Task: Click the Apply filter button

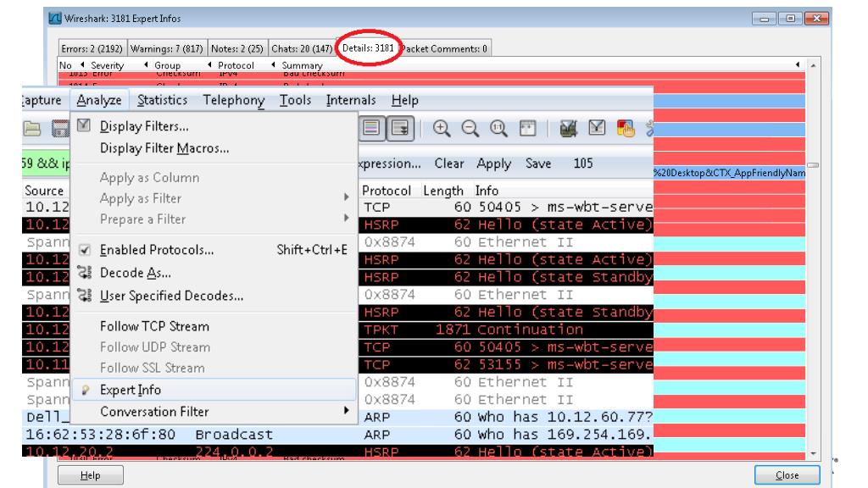Action: [x=494, y=164]
